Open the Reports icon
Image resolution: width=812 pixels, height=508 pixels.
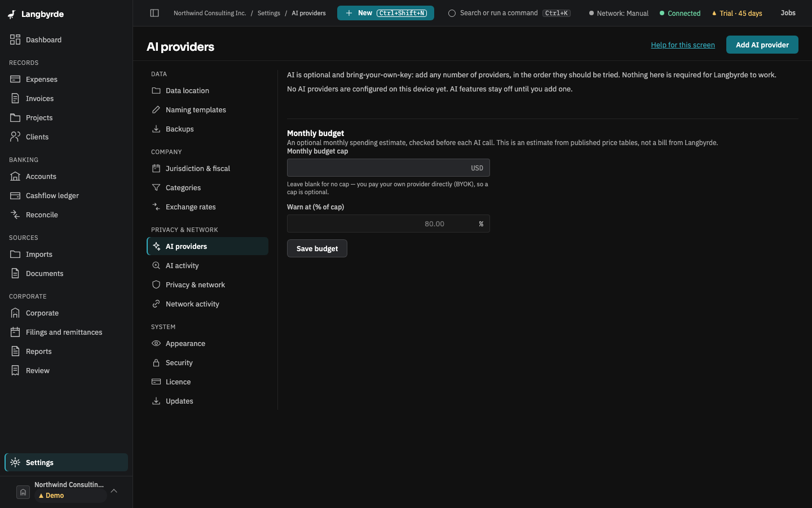pyautogui.click(x=15, y=351)
